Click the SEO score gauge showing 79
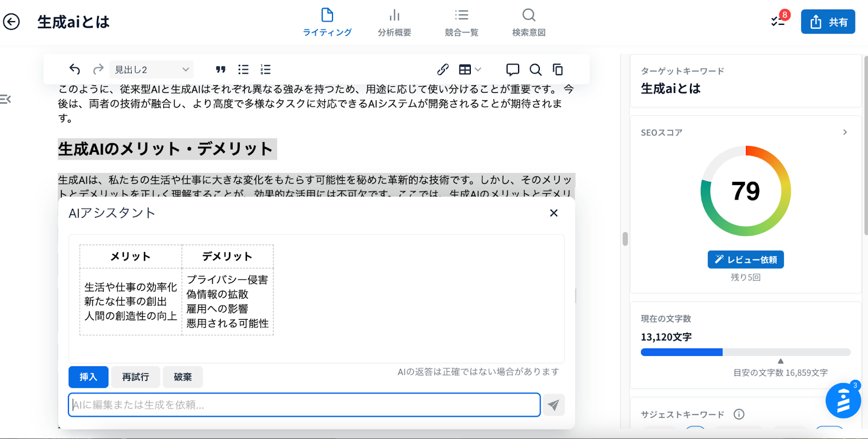 point(745,191)
